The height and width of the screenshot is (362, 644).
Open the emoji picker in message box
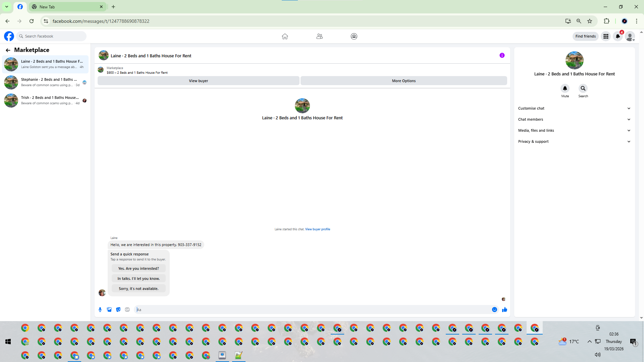[x=494, y=310]
